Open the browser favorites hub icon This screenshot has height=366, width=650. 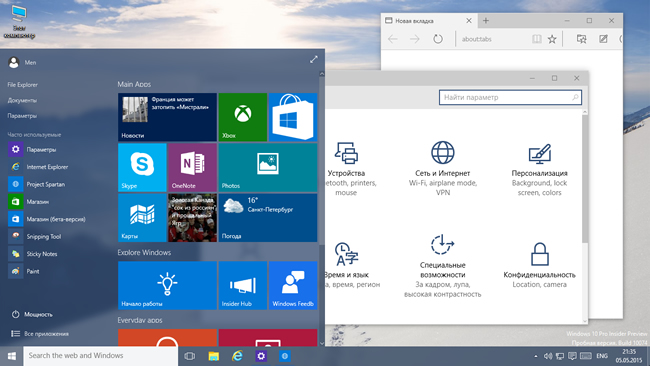click(x=582, y=39)
